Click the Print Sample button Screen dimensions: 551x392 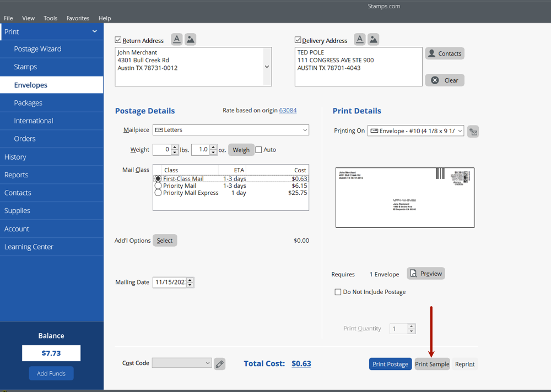(432, 364)
